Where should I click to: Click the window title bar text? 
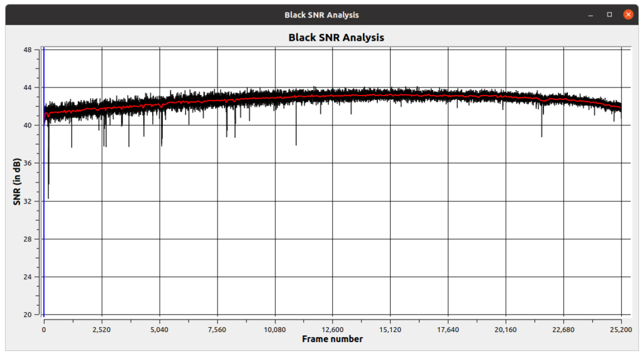tap(321, 14)
